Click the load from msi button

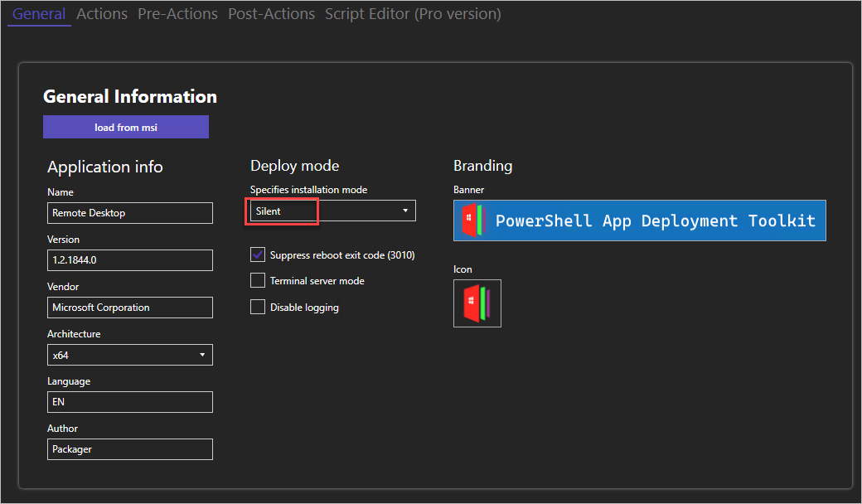pos(126,127)
